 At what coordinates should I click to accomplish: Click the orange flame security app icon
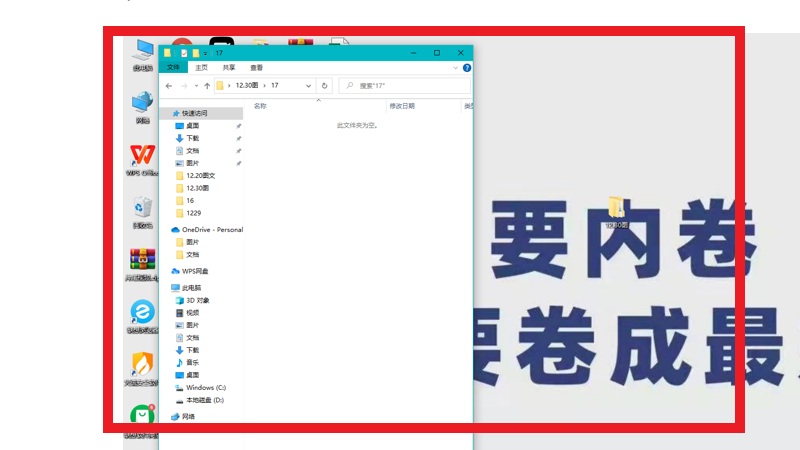coord(143,364)
